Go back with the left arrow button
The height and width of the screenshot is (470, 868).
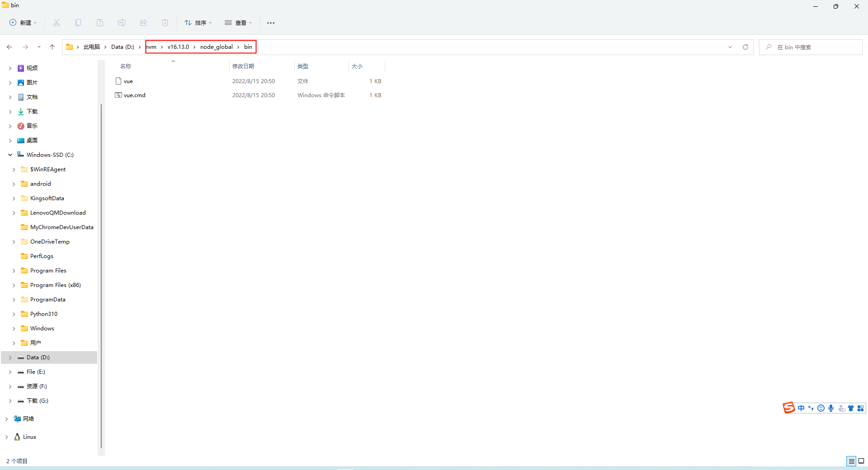(9, 47)
